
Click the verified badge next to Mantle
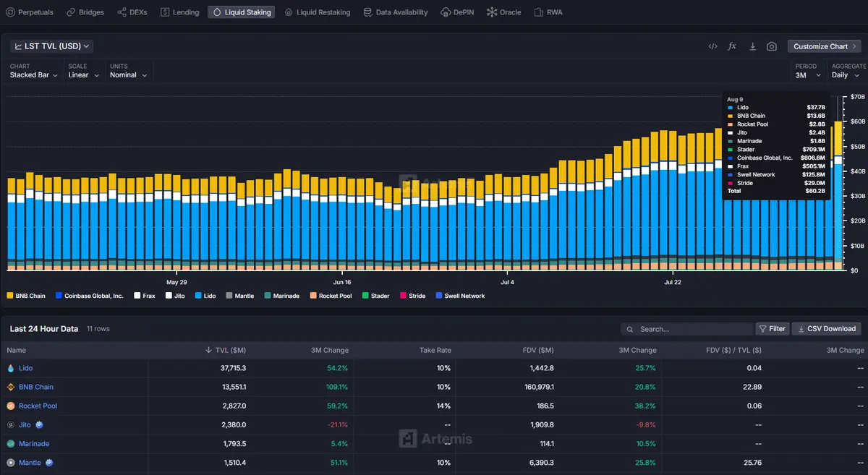pos(50,463)
